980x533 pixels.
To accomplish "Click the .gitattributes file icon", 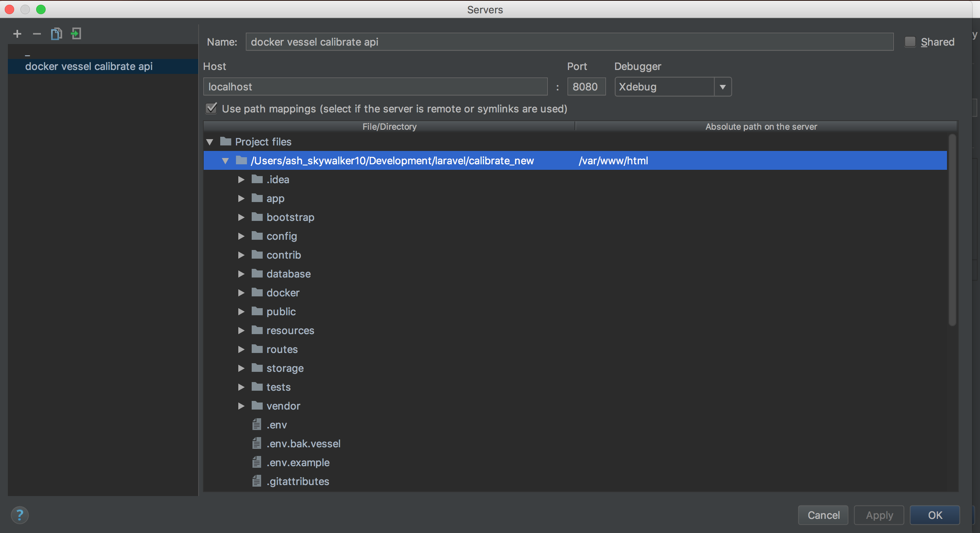I will pos(257,481).
